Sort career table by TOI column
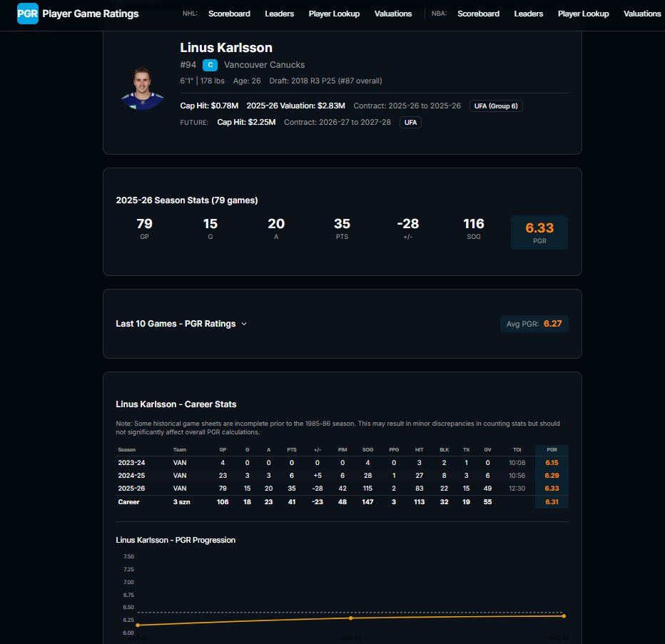This screenshot has width=665, height=644. pos(517,450)
